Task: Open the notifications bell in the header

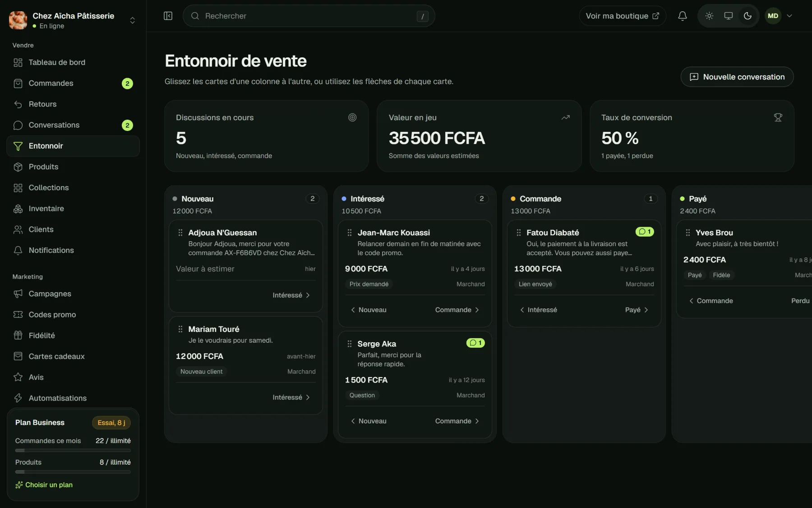Action: click(683, 16)
